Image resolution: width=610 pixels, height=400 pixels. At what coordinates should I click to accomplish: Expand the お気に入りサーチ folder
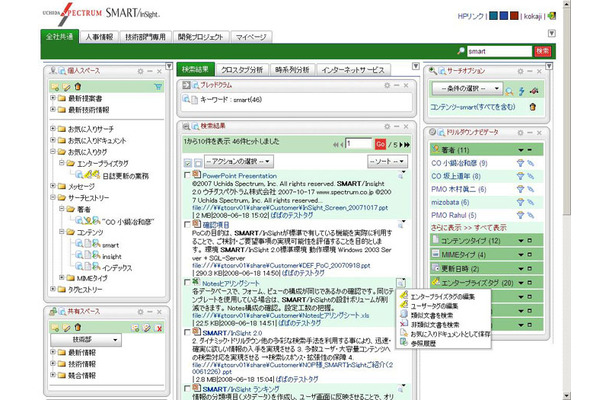[x=53, y=128]
